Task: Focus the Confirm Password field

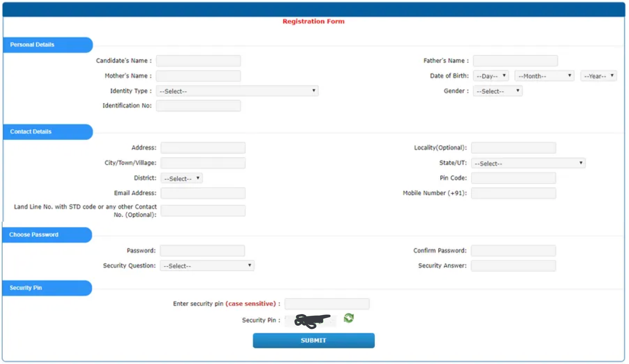Action: [513, 250]
